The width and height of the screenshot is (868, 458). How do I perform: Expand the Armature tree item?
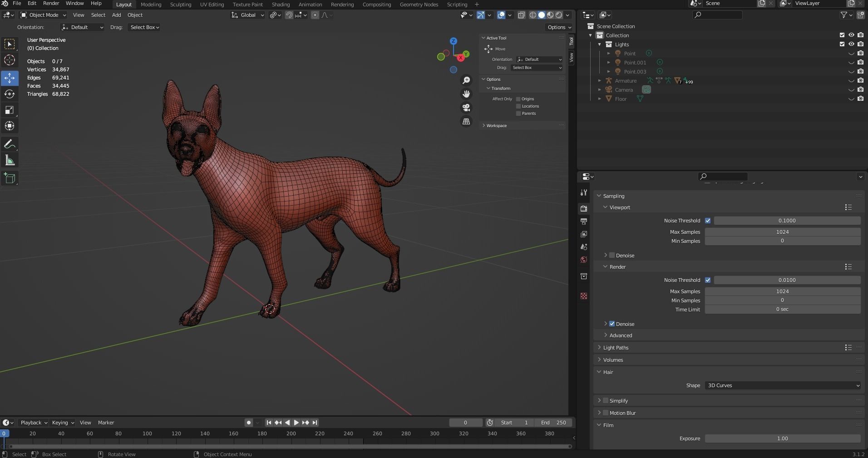click(600, 81)
